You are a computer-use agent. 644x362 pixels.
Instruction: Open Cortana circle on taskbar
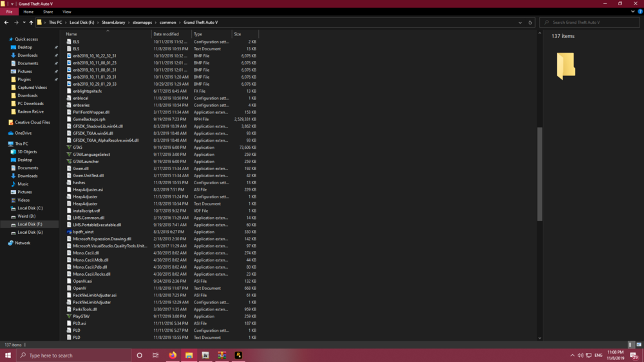coord(139,356)
